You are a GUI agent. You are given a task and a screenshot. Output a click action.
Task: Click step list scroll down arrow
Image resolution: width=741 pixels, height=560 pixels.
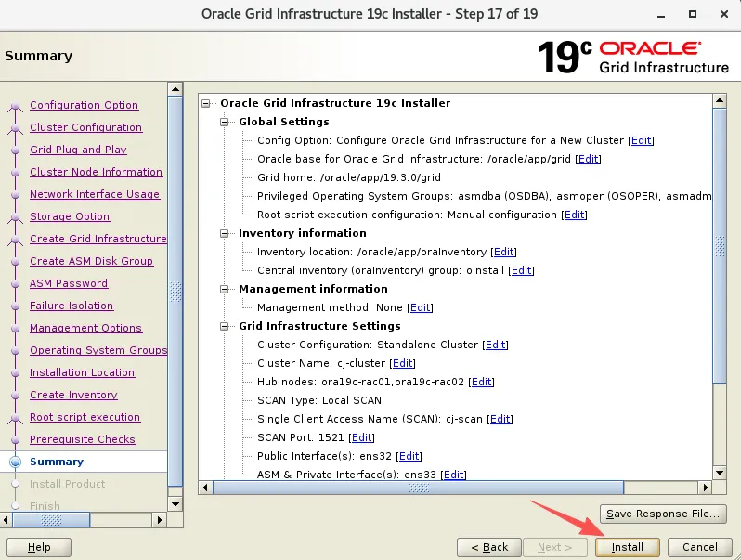(175, 504)
